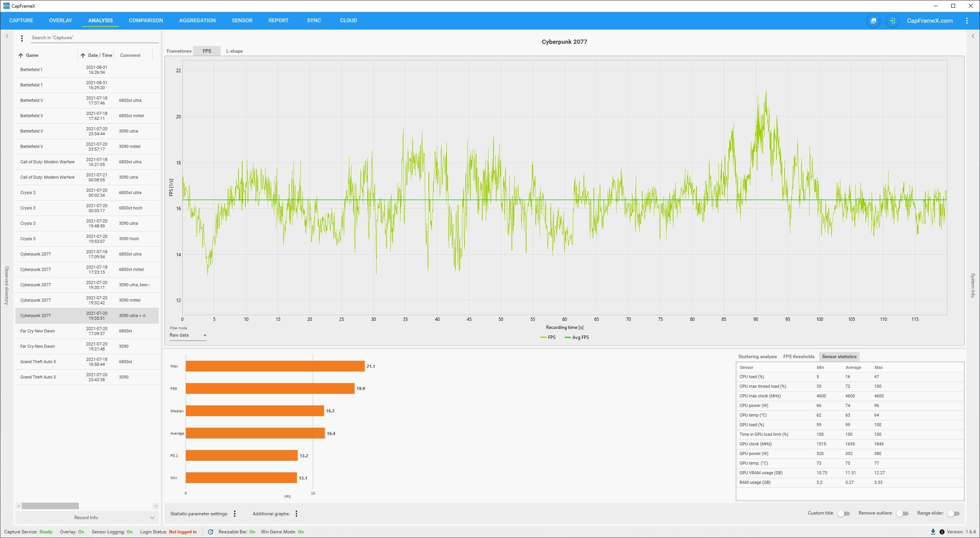
Task: Select Far Cry New Dawn 6800xt capture
Action: pos(87,331)
